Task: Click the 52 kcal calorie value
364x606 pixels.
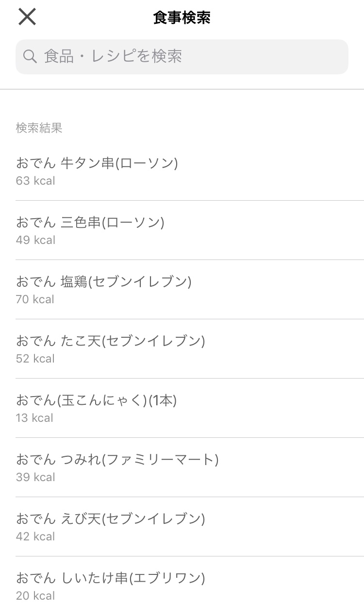Action: pyautogui.click(x=35, y=359)
